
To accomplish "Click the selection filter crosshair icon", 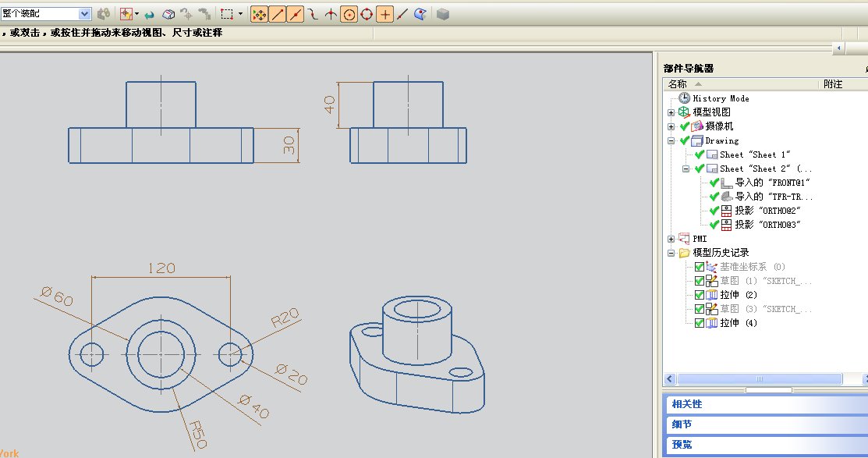I will coord(126,14).
